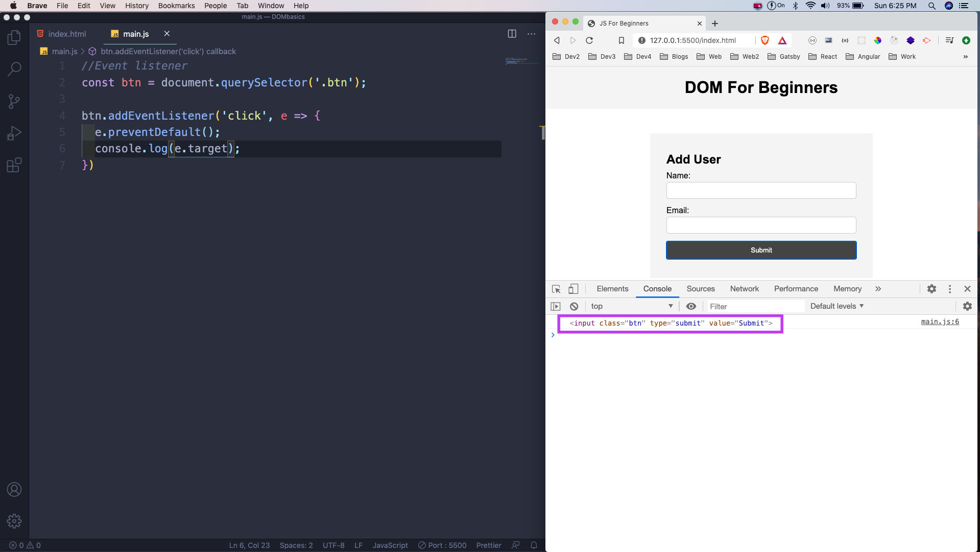Open a new browser tab

tap(715, 24)
